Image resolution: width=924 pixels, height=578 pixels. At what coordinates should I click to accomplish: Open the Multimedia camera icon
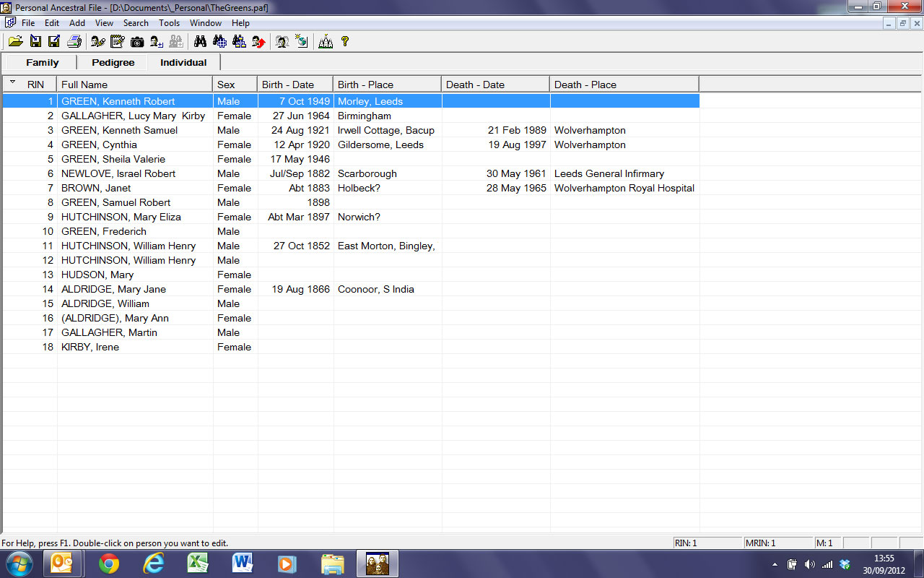[x=137, y=42]
